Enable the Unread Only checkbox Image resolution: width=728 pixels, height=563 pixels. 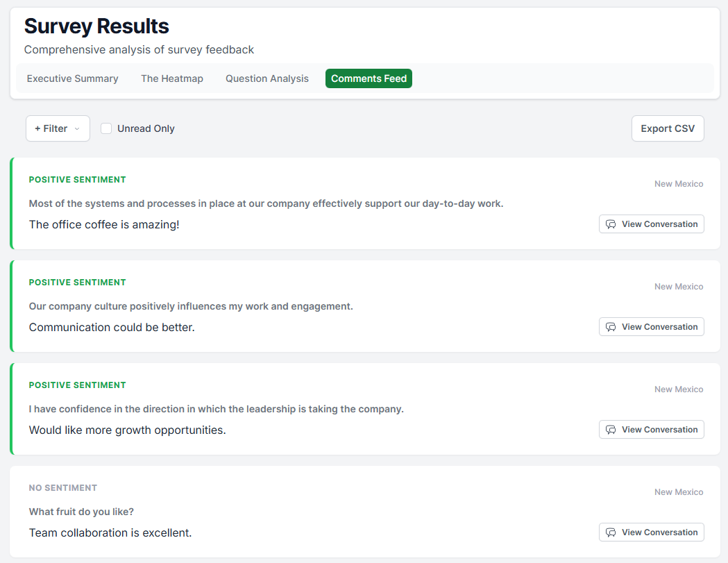pos(106,128)
